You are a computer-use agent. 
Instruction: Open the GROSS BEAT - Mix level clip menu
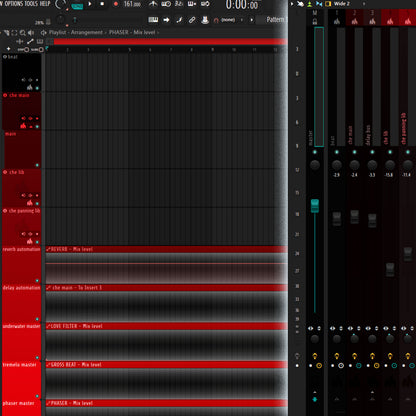(x=48, y=365)
